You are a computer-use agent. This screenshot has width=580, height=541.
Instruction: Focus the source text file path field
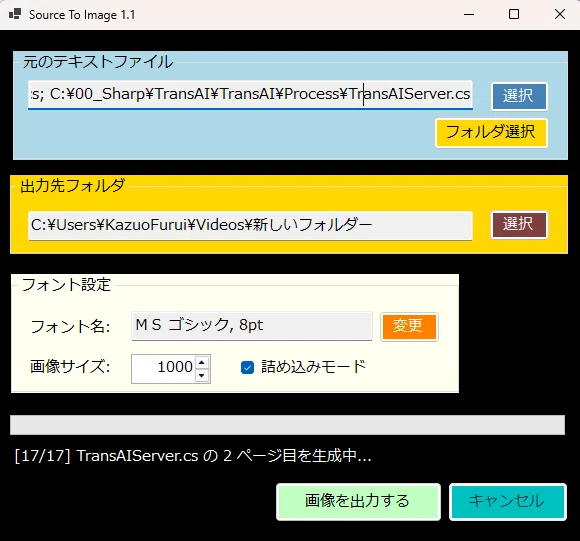coord(250,95)
